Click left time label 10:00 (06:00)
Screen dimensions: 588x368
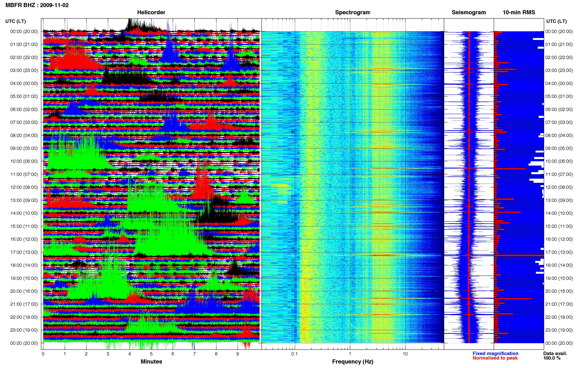tap(24, 161)
